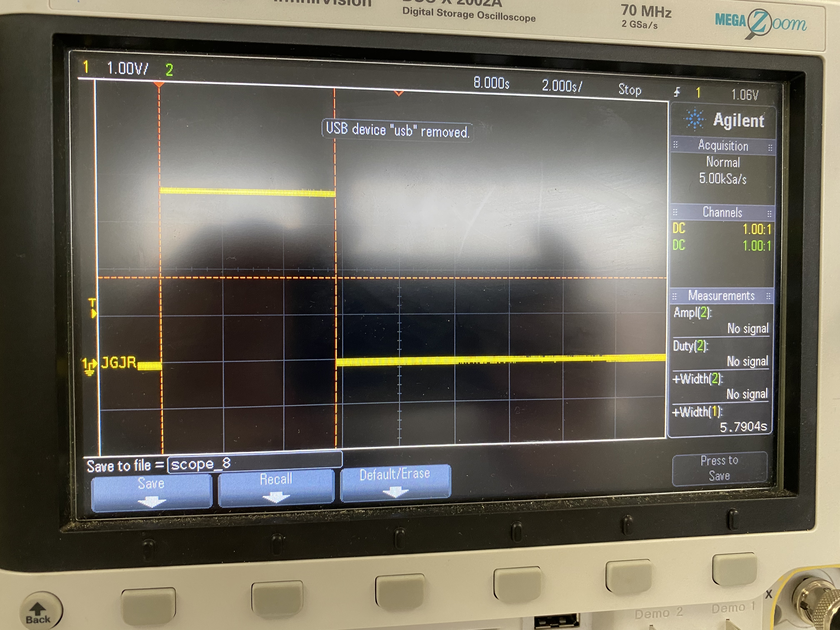Click the Normal acquisition mode text
840x630 pixels.
[x=723, y=162]
